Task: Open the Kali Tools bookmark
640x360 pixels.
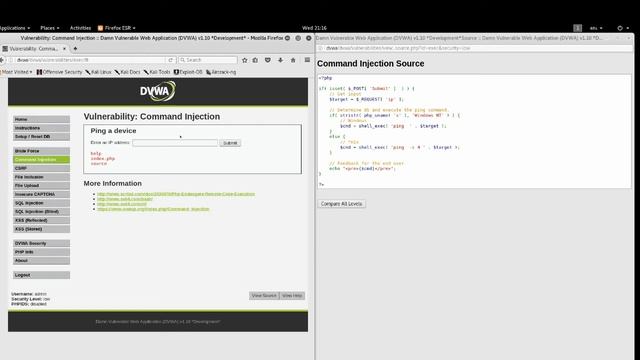Action: pos(157,72)
